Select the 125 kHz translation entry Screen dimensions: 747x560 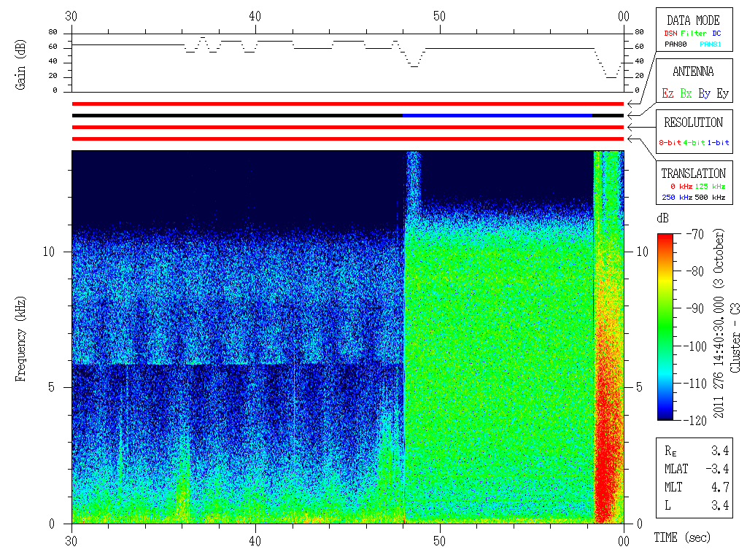pos(710,186)
